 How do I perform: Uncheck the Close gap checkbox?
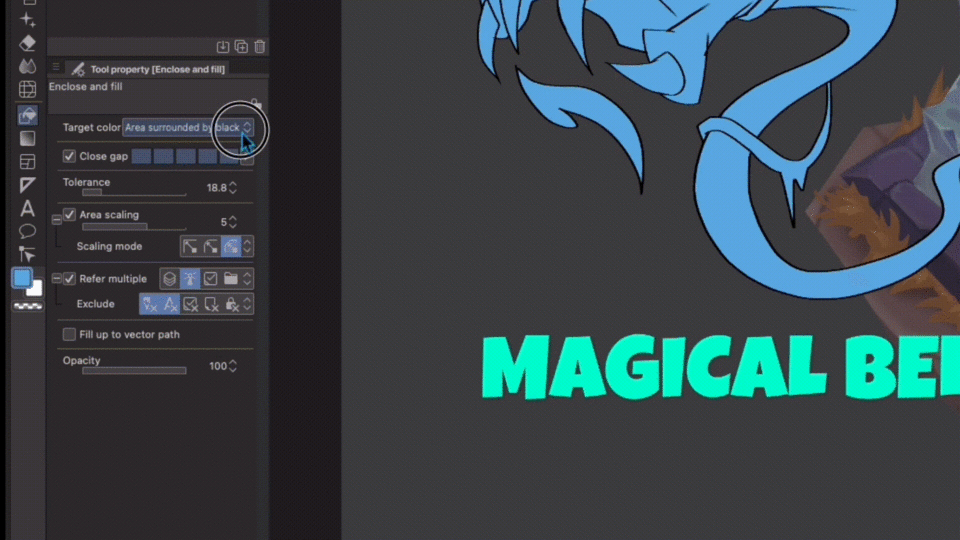(x=69, y=156)
